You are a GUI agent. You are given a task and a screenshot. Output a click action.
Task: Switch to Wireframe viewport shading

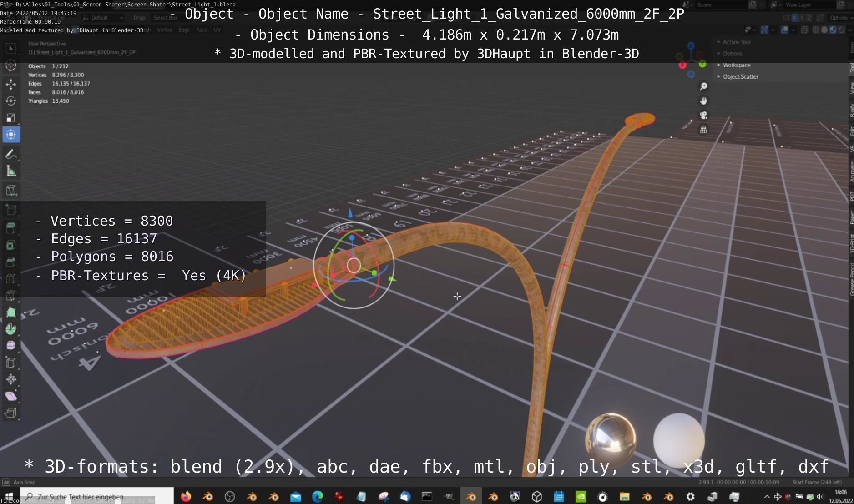[x=816, y=30]
